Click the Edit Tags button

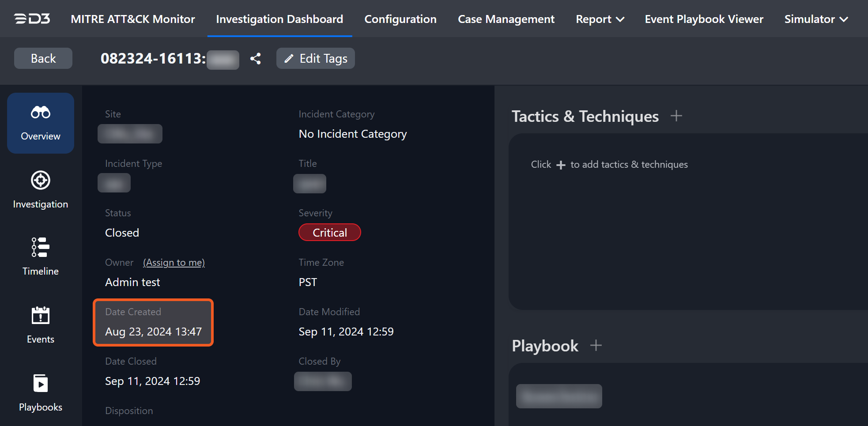coord(315,58)
